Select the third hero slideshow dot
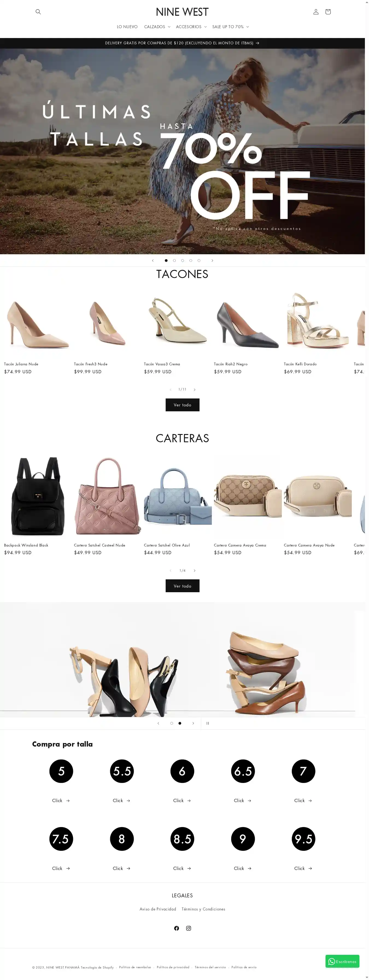The width and height of the screenshot is (369, 980). click(x=182, y=261)
